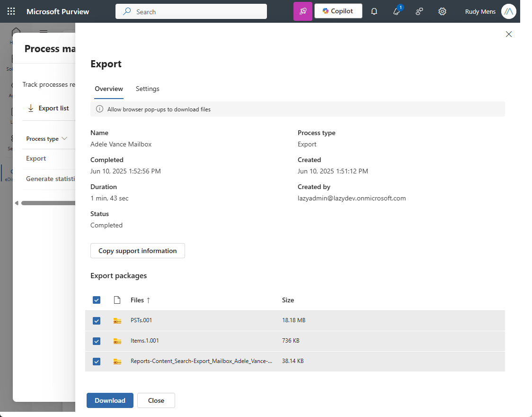Close the Export panel with X
This screenshot has height=417, width=532.
[509, 34]
